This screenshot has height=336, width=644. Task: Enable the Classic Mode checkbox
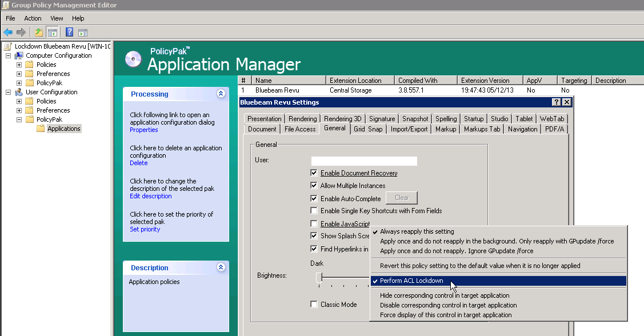(x=314, y=305)
